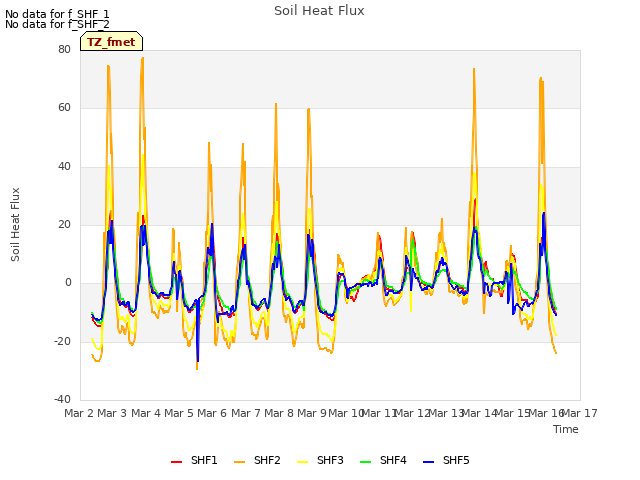The width and height of the screenshot is (640, 480).
Task: Click the Mar 3 x-axis tick label
Action: (x=112, y=413)
